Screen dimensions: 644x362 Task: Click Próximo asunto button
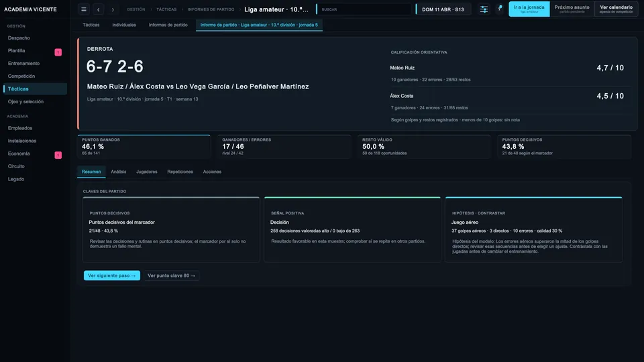click(x=572, y=9)
